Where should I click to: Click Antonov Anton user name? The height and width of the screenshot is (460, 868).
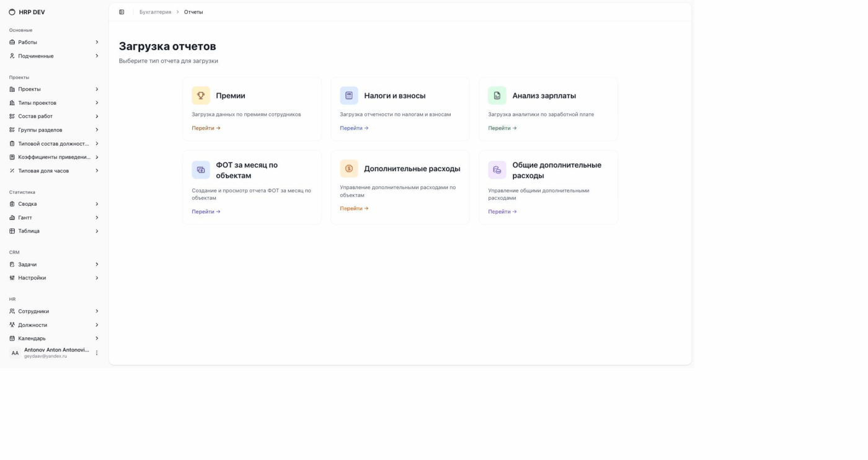tap(56, 350)
